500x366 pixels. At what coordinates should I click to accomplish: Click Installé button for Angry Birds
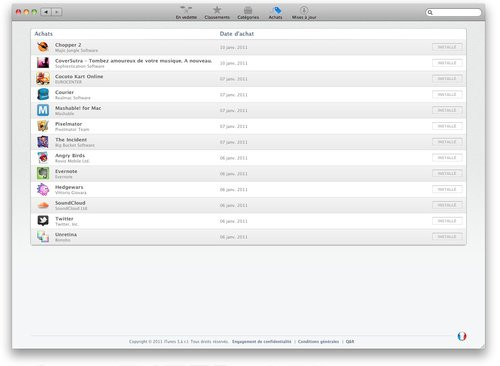coord(447,158)
